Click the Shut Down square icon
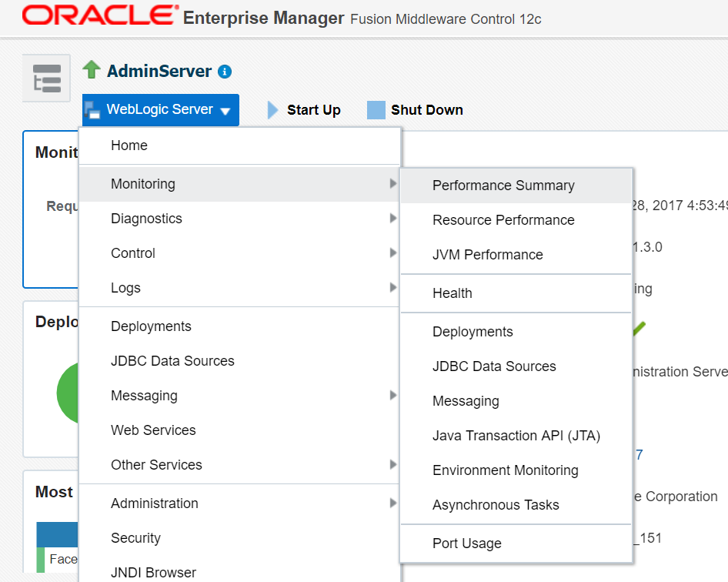This screenshot has height=582, width=728. [x=376, y=110]
